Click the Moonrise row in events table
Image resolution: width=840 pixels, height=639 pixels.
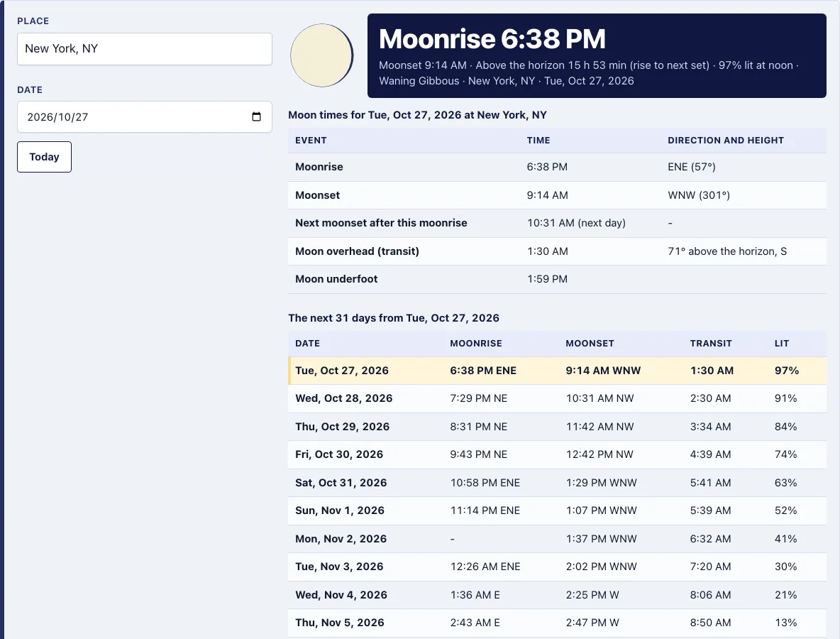[x=557, y=167]
